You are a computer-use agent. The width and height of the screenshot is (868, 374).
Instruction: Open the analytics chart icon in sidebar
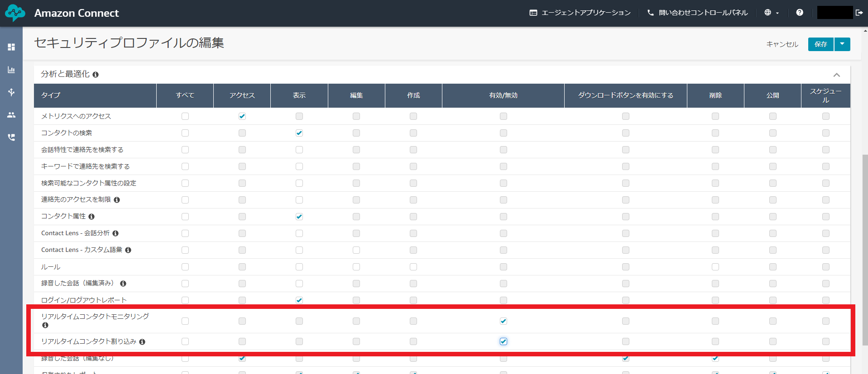11,70
